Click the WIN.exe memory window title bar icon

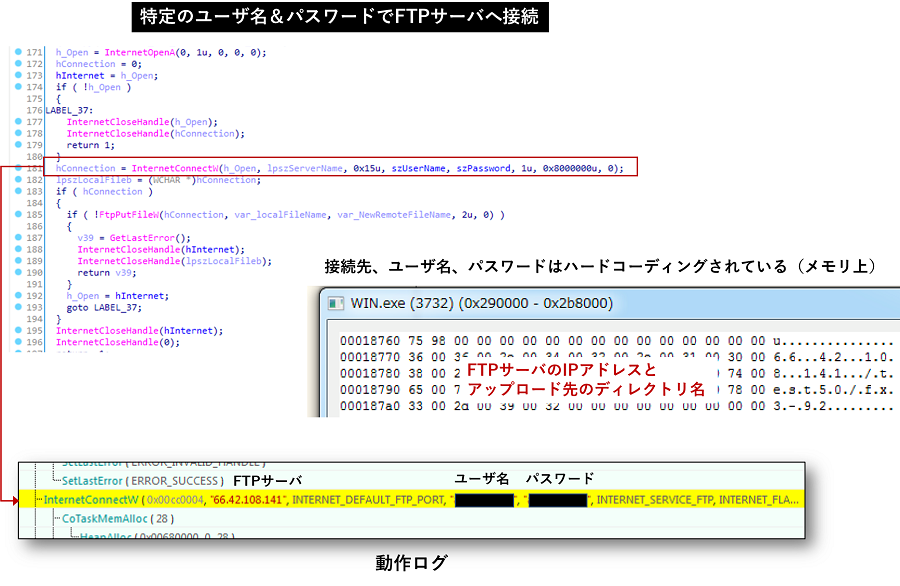point(336,303)
